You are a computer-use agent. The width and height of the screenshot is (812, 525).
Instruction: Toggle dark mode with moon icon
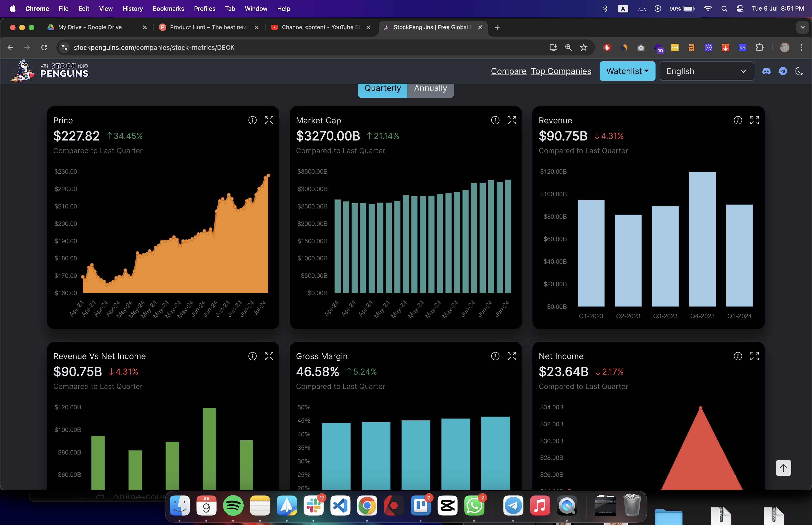(799, 71)
